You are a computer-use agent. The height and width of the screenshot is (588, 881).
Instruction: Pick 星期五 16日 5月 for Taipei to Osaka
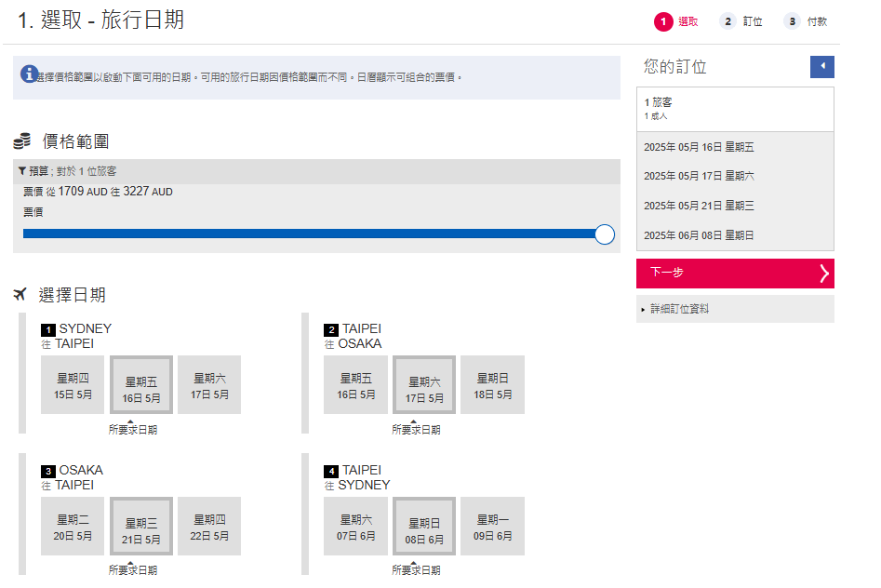355,385
